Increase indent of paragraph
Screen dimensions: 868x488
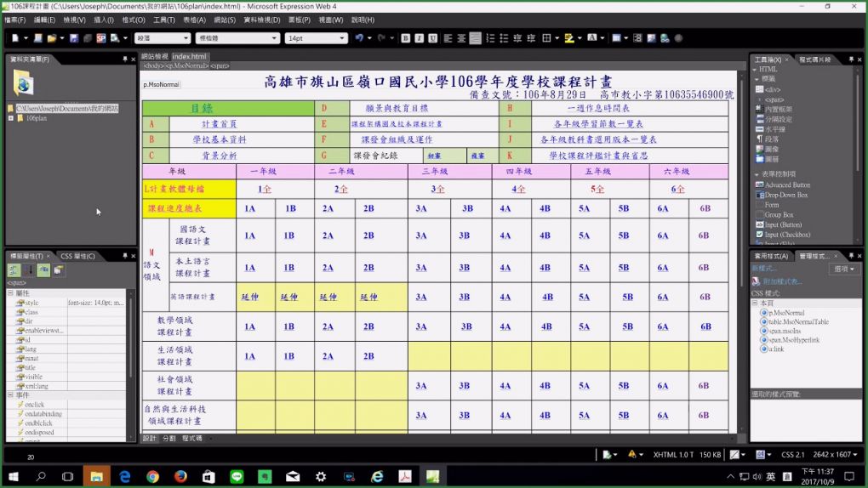531,38
